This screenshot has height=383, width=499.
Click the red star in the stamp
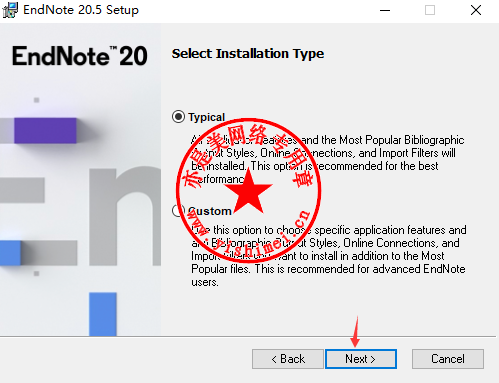[248, 191]
